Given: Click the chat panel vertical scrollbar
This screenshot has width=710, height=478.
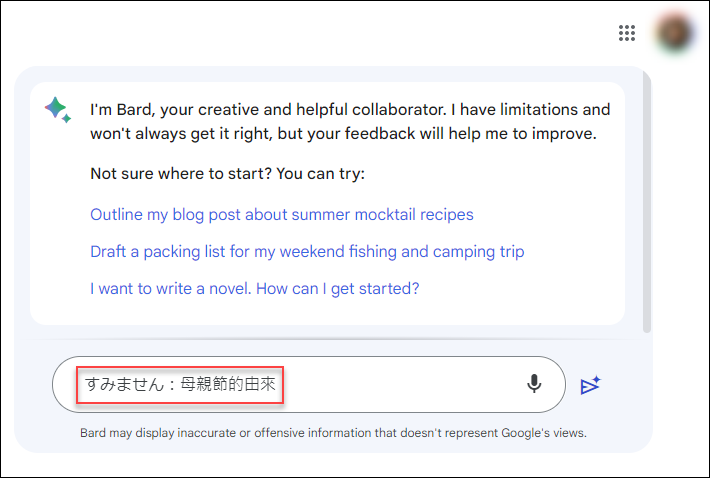Looking at the screenshot, I should (x=647, y=204).
